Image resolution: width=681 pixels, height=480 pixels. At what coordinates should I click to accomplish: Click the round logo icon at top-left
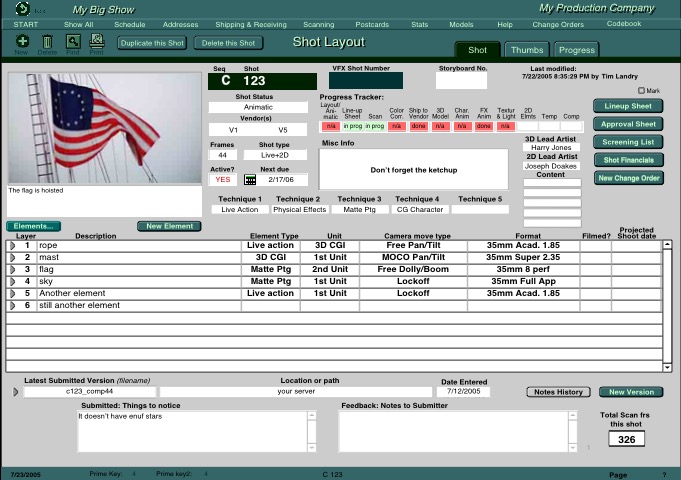coord(22,8)
